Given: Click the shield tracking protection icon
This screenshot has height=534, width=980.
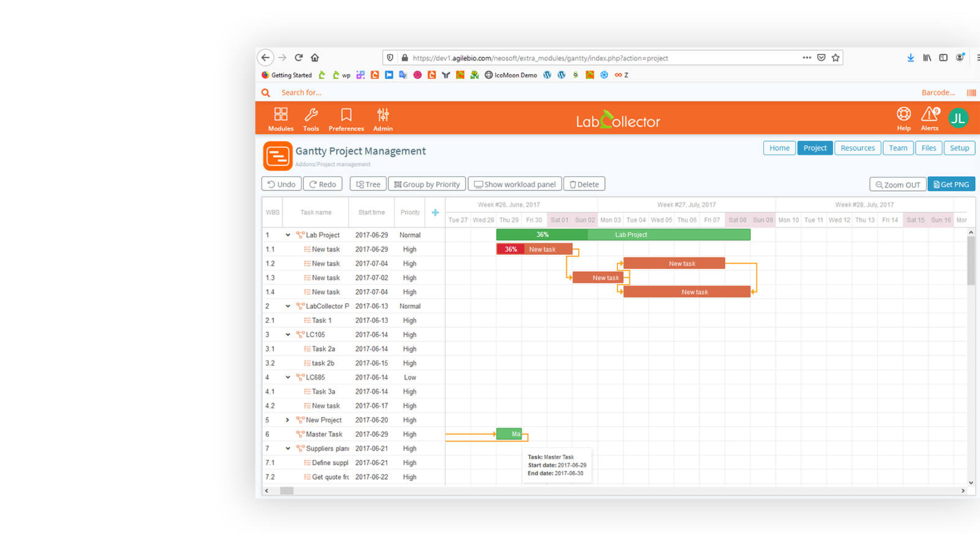Looking at the screenshot, I should [390, 58].
